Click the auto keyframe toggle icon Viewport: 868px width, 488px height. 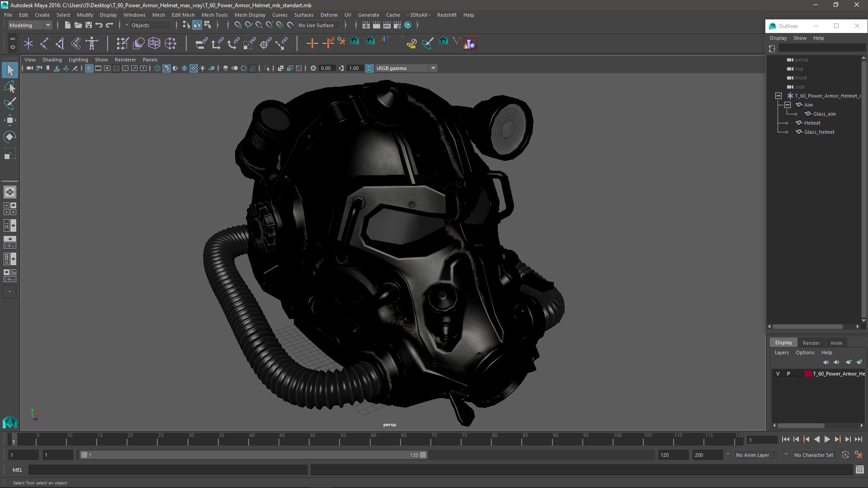[x=845, y=455]
